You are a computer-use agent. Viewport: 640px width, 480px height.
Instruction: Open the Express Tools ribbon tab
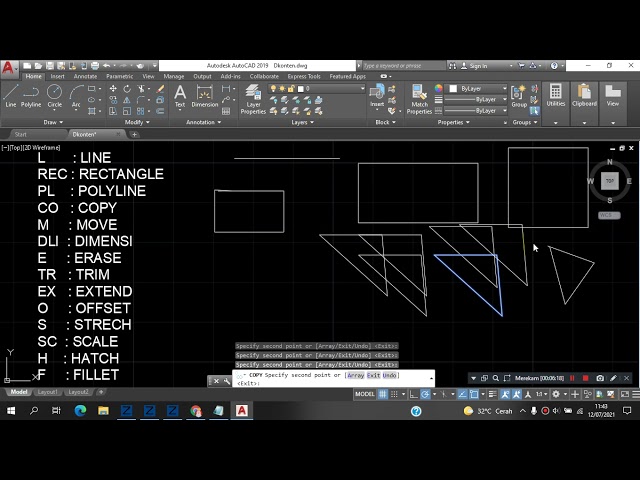pos(304,76)
